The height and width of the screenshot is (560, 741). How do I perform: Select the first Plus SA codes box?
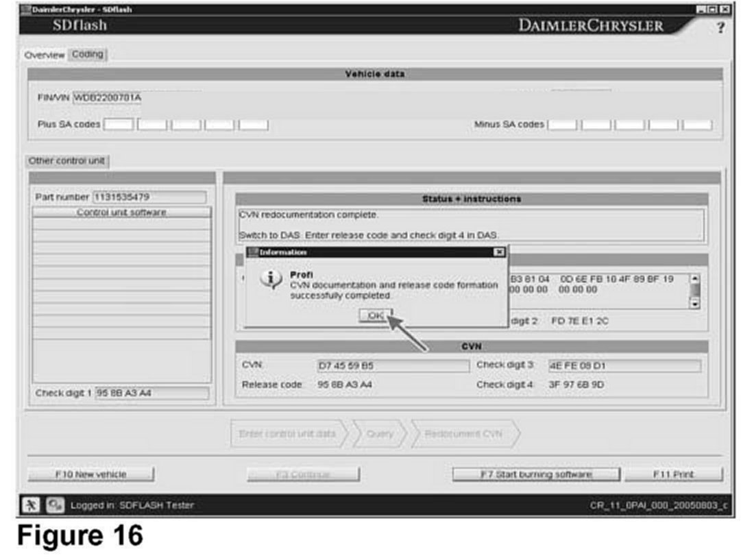[118, 125]
